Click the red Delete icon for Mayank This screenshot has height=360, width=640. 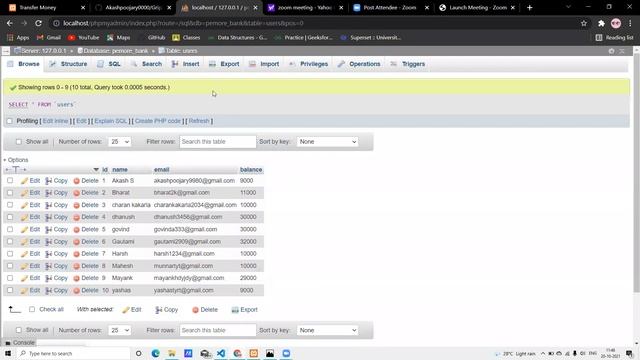point(76,278)
